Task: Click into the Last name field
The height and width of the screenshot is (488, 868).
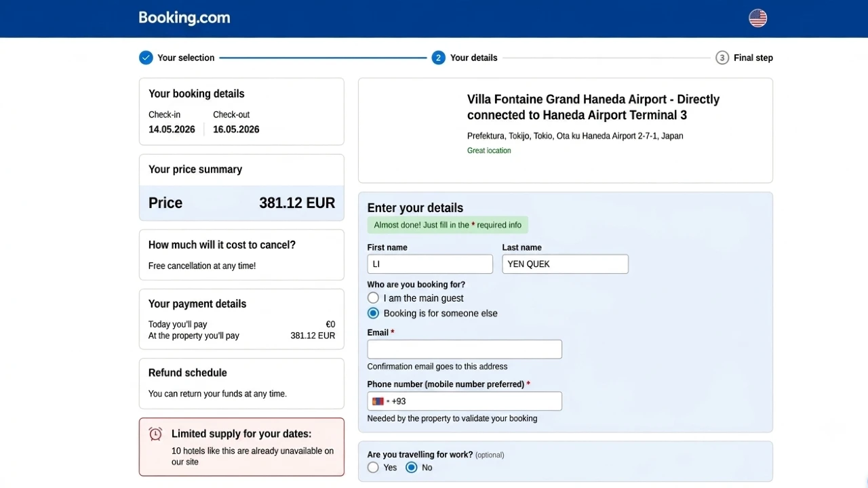Action: click(565, 264)
